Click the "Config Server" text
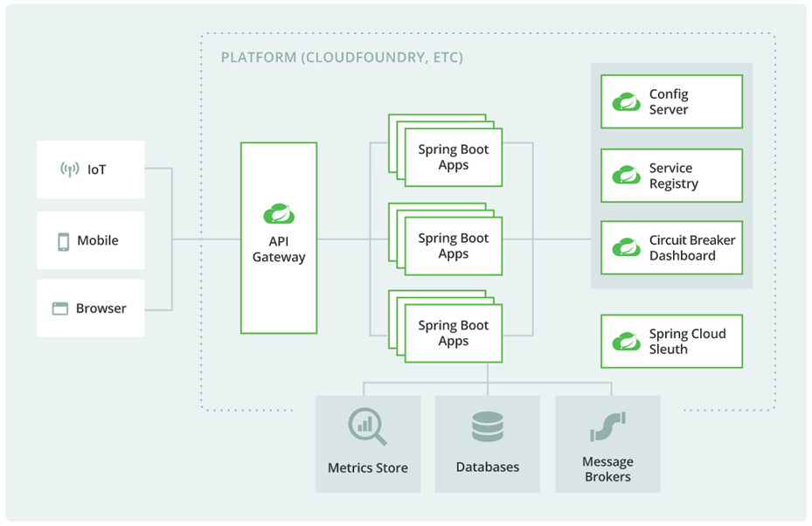Image resolution: width=812 pixels, height=526 pixels. pos(669,101)
